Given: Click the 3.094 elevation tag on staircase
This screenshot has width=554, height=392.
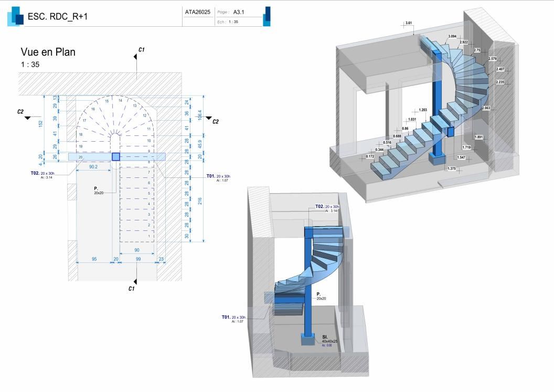Looking at the screenshot, I should pos(452,36).
